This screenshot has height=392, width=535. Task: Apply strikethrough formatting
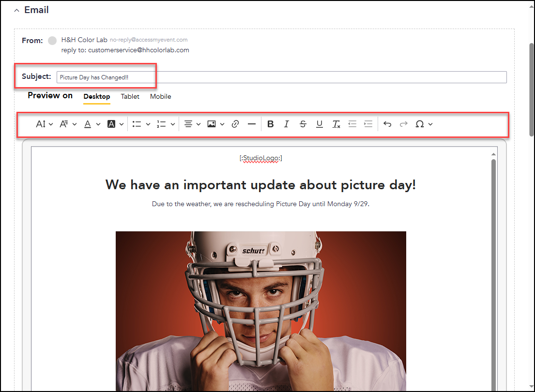click(x=303, y=124)
